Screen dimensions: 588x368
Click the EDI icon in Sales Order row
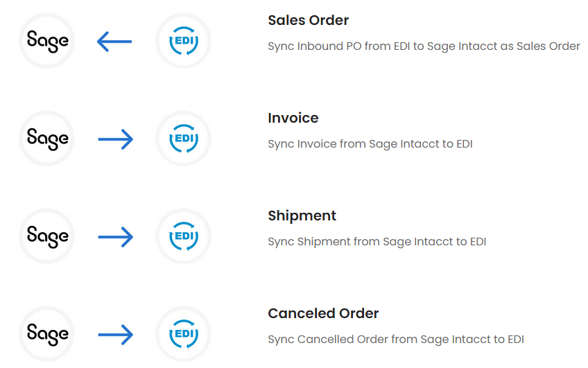tap(184, 42)
